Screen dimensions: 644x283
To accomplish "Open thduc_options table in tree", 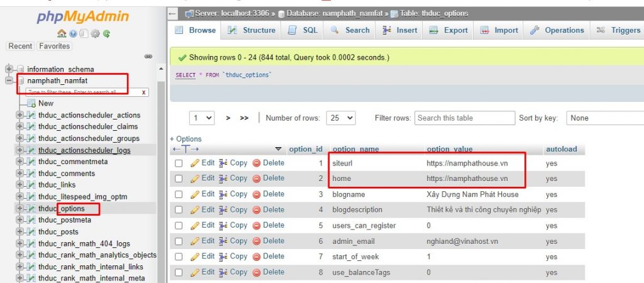I will [x=61, y=209].
